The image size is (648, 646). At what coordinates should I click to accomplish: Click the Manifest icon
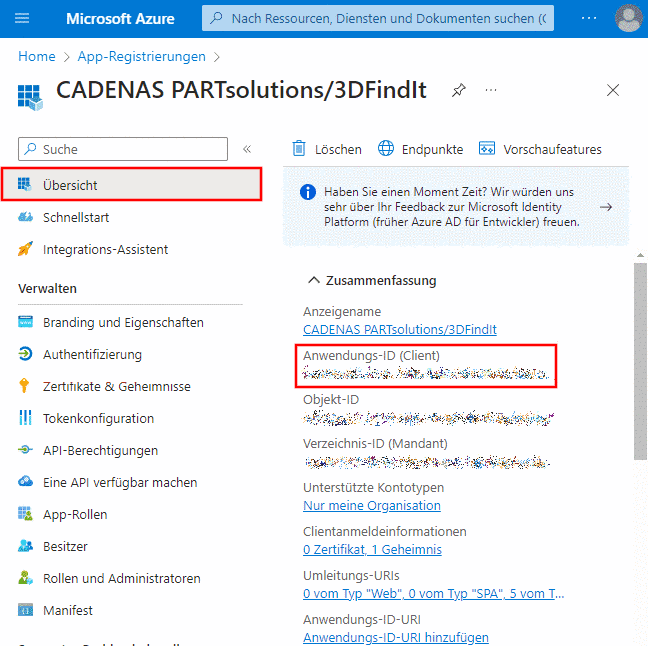tap(25, 610)
